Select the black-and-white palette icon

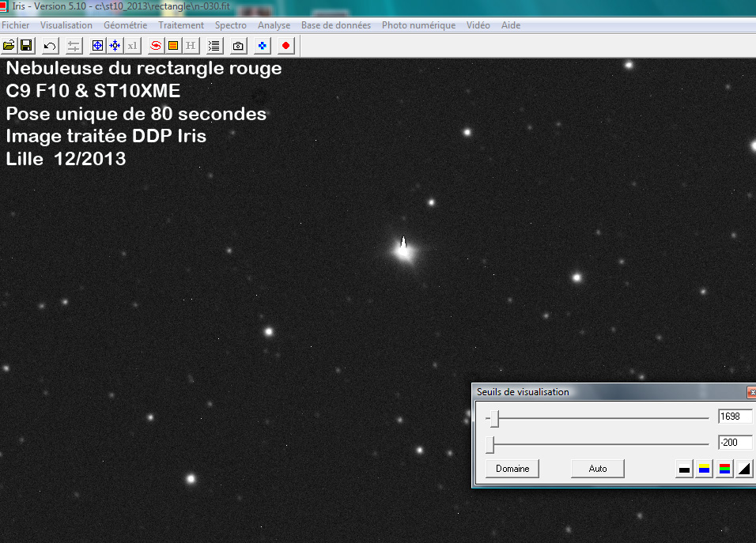[x=684, y=469]
